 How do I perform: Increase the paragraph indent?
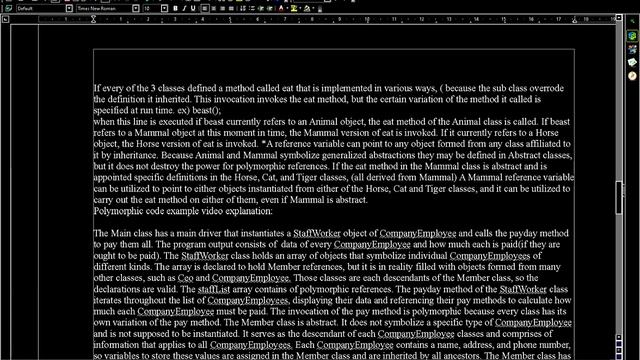[x=270, y=8]
